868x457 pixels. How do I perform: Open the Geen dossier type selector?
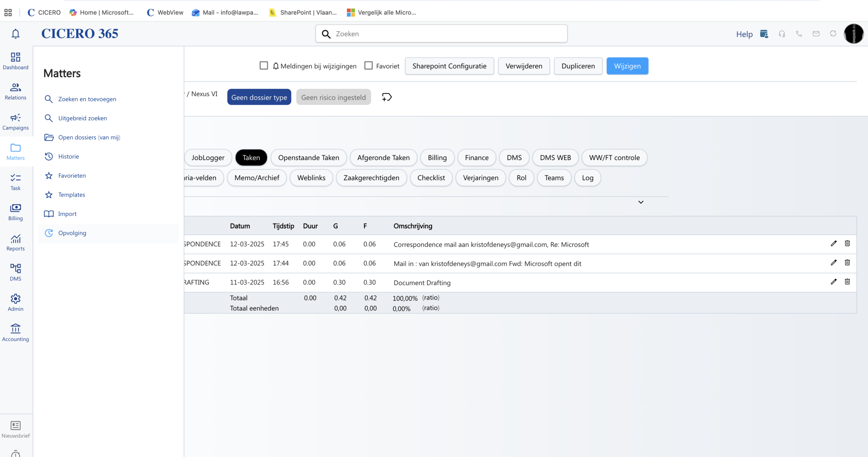click(259, 97)
